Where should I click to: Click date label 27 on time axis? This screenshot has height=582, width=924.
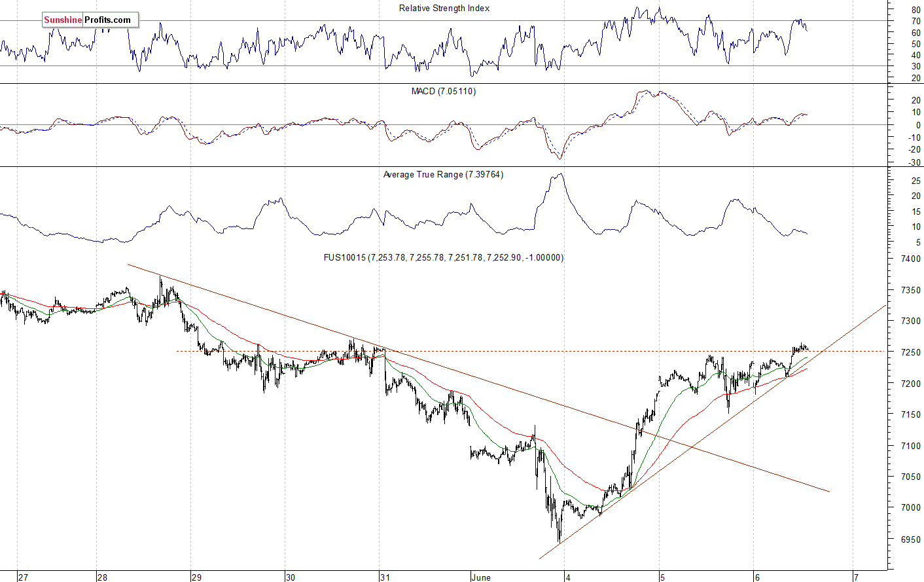[x=24, y=577]
